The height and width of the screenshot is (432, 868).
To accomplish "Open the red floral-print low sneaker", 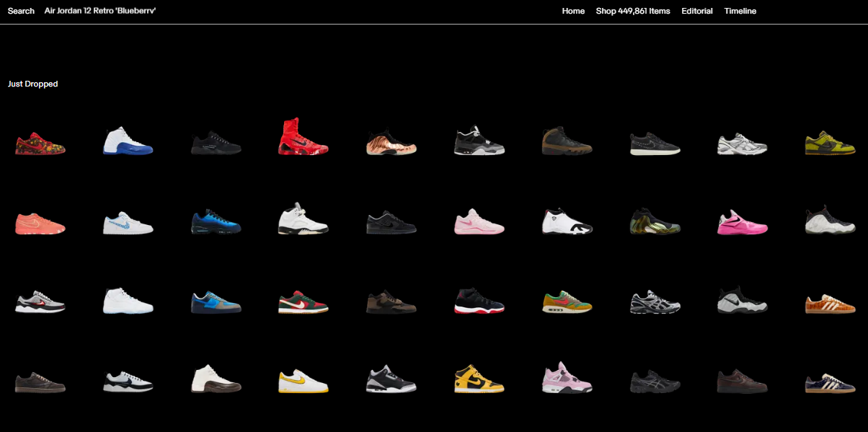I will pyautogui.click(x=40, y=144).
